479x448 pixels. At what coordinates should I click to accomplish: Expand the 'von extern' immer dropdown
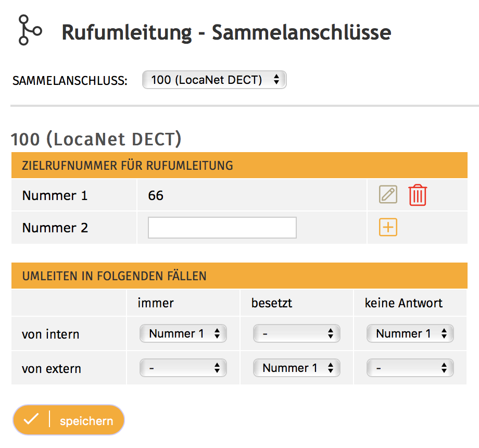click(x=183, y=368)
